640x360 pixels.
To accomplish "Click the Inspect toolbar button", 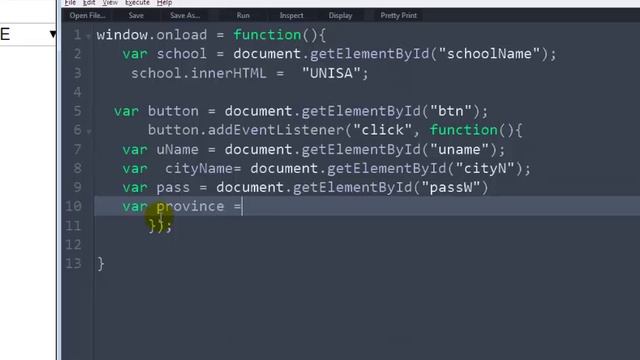I will (291, 16).
